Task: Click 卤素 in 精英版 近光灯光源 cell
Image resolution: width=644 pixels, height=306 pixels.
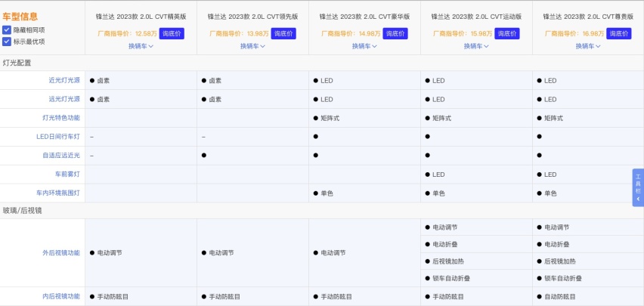Action: coord(103,81)
